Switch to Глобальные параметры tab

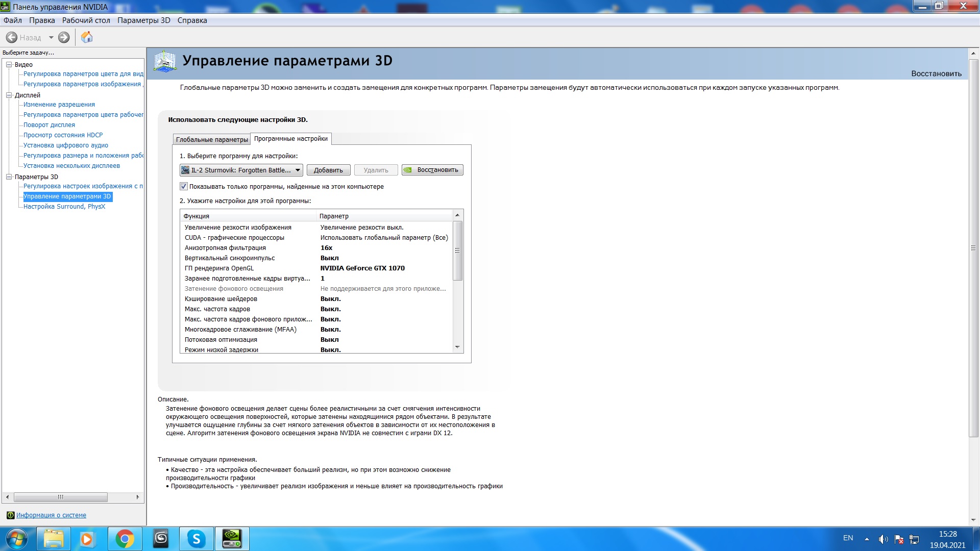pyautogui.click(x=212, y=139)
